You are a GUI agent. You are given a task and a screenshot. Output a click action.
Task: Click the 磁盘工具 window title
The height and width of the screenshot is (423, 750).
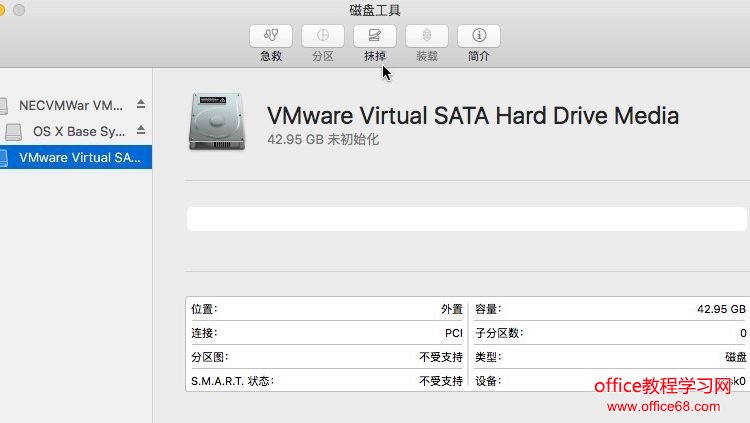(x=374, y=10)
